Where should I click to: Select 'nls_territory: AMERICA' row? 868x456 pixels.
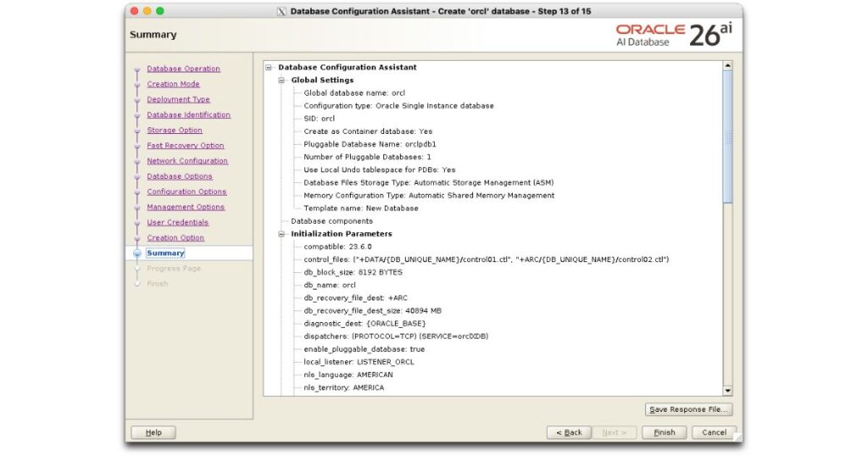click(344, 388)
